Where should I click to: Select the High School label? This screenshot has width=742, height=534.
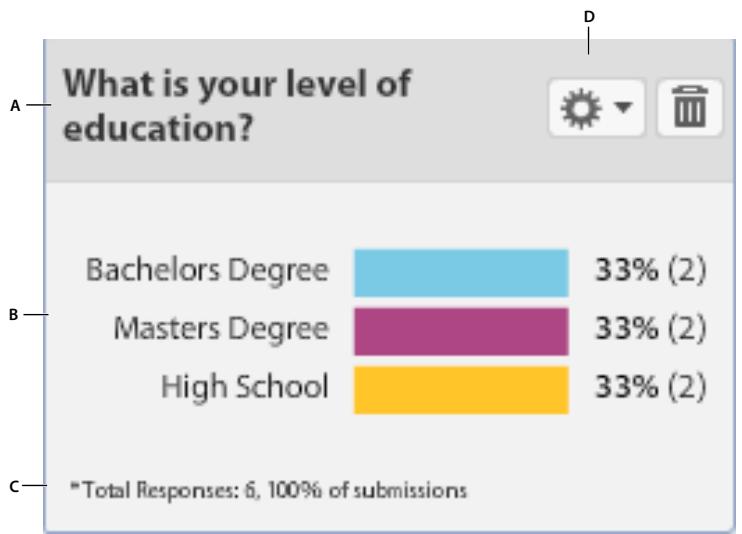tap(245, 387)
